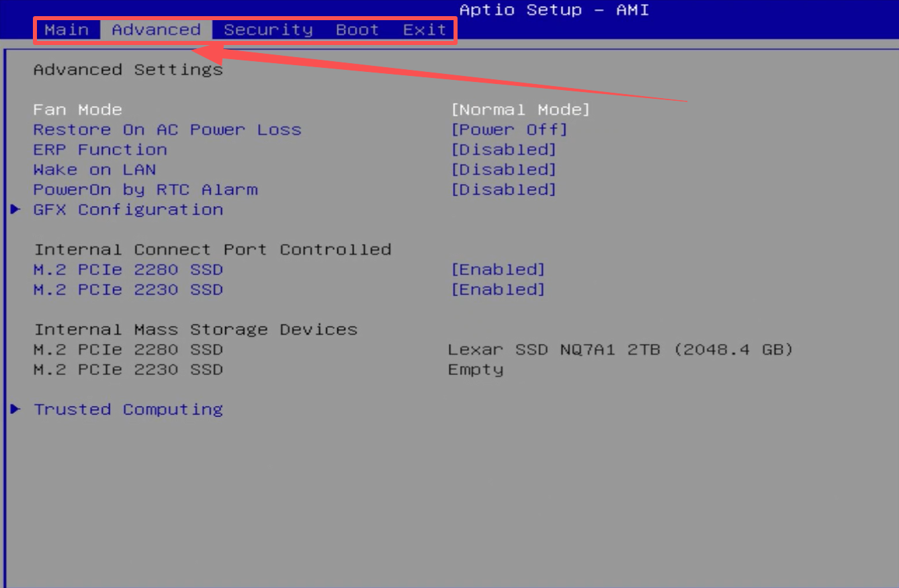Toggle [Enabled] for M.2 PCIe 2280 SSD port
Screen dimensions: 899x588
(497, 270)
